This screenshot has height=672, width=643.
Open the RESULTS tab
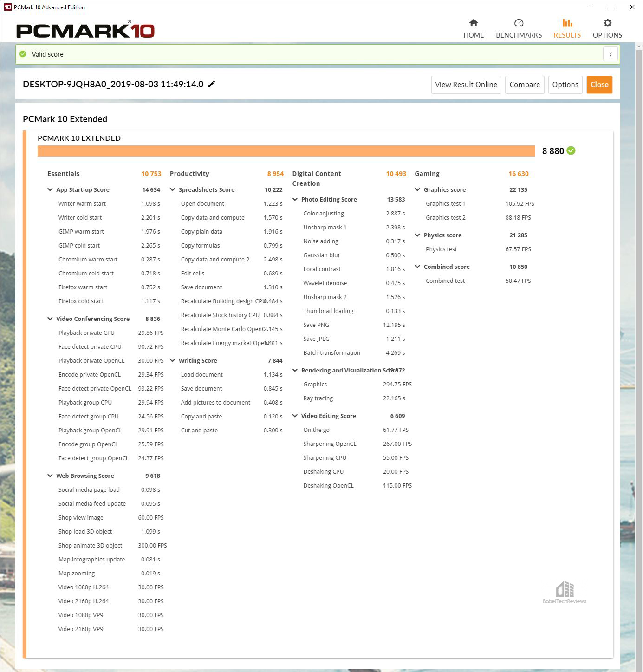(567, 29)
